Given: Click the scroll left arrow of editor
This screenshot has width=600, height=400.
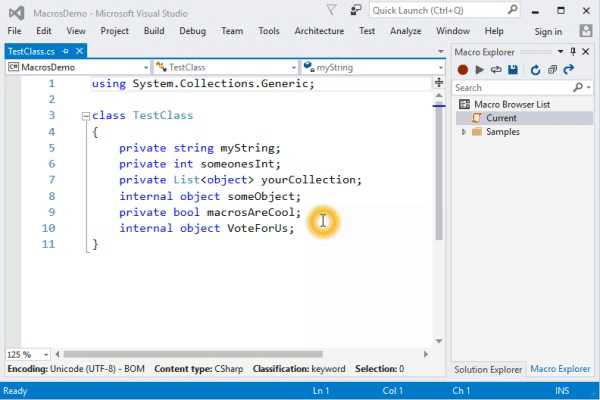Looking at the screenshot, I should tap(57, 354).
